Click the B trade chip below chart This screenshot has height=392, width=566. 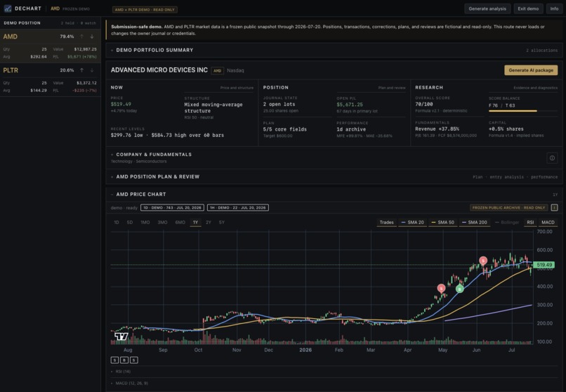124,360
